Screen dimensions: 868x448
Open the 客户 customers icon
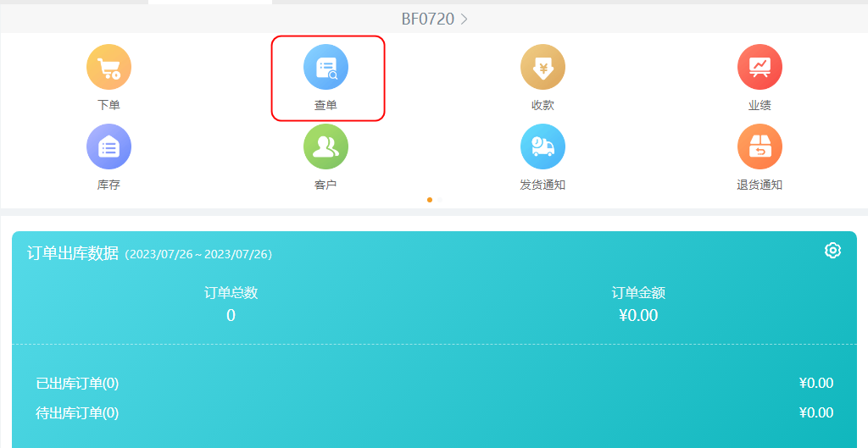(326, 147)
